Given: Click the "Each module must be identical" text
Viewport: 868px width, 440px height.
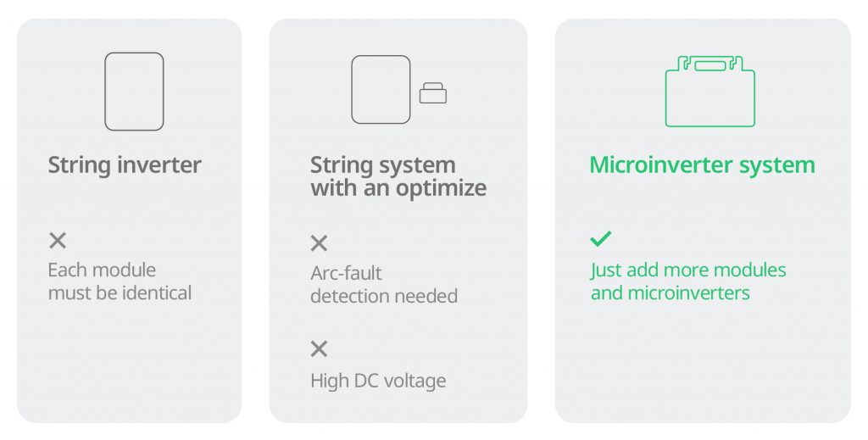Looking at the screenshot, I should pos(120,282).
